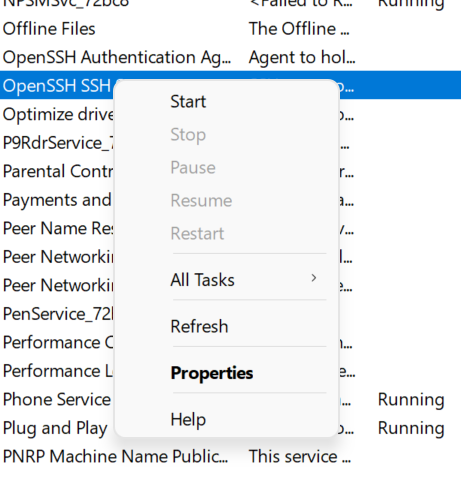Choose Refresh from the context menu
This screenshot has height=477, width=461.
click(x=199, y=326)
